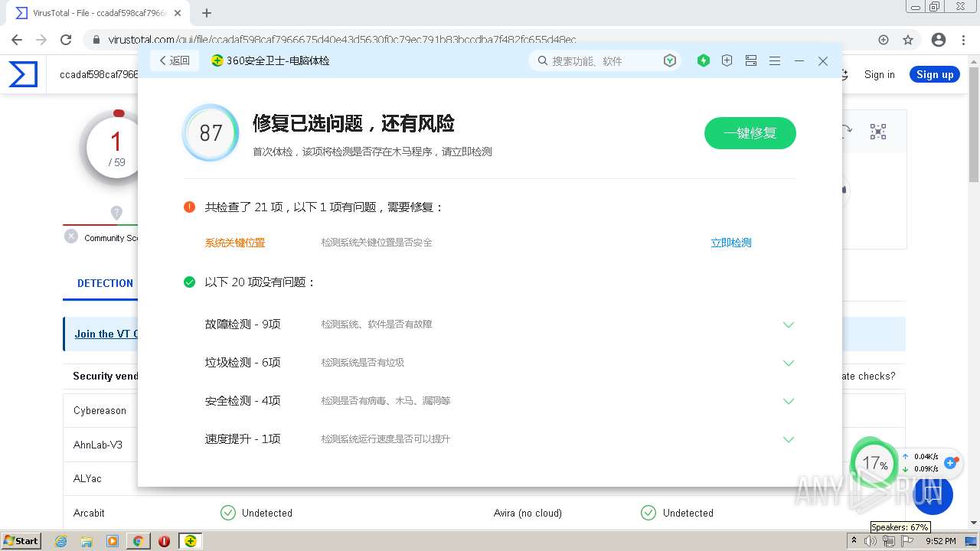Open Chrome profile avatar icon
The height and width of the screenshot is (551, 980).
click(939, 40)
